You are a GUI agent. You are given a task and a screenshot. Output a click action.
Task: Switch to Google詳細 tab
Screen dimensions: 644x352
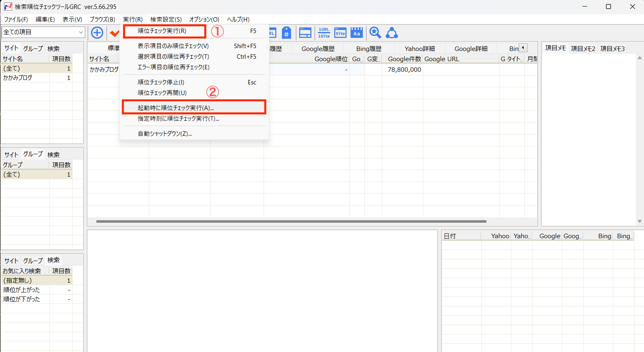pos(471,49)
